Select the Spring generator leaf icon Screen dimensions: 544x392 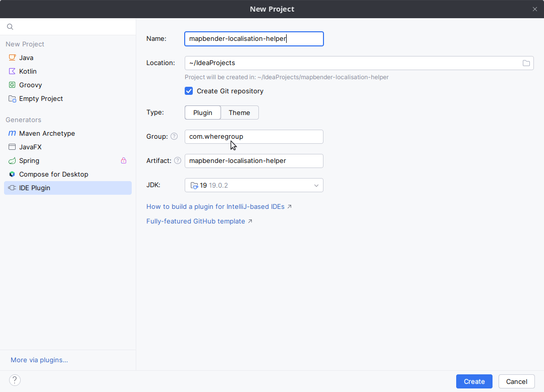(12, 160)
